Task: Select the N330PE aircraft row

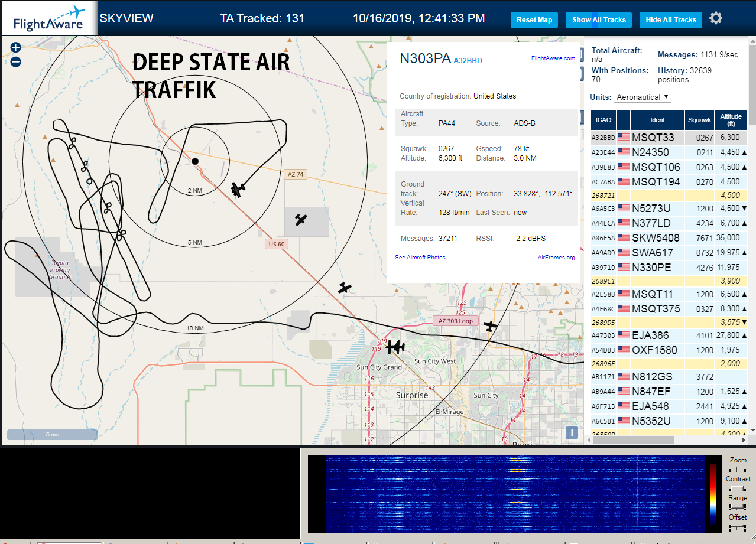Action: coord(669,268)
